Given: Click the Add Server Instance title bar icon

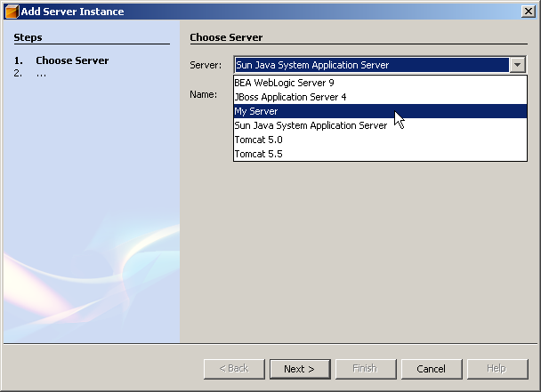Looking at the screenshot, I should [12, 12].
